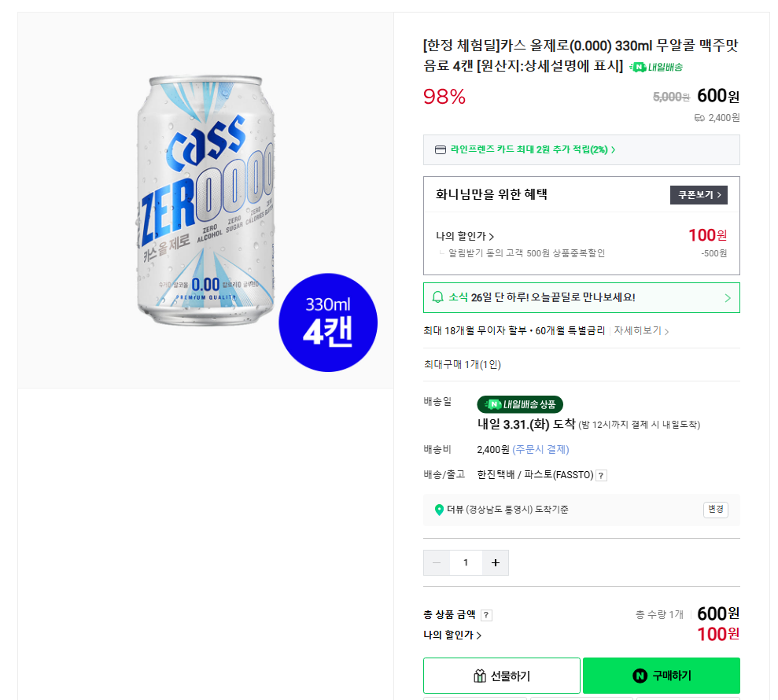The height and width of the screenshot is (700, 778).
Task: Click the quantity input field
Action: pyautogui.click(x=466, y=562)
